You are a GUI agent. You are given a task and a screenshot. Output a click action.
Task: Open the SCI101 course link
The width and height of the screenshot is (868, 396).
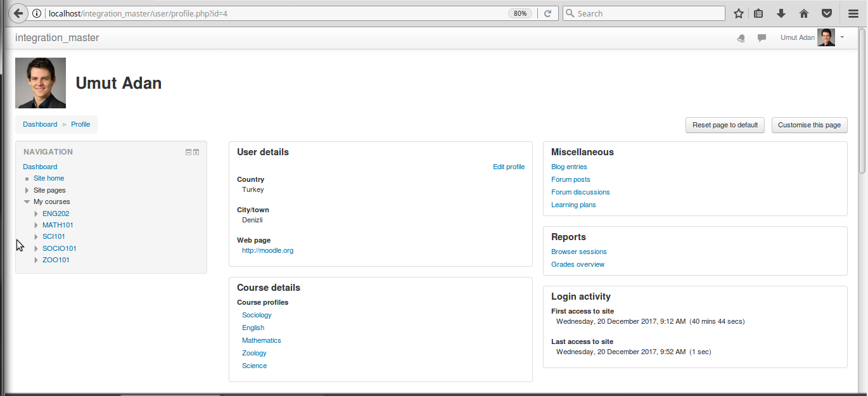tap(54, 236)
